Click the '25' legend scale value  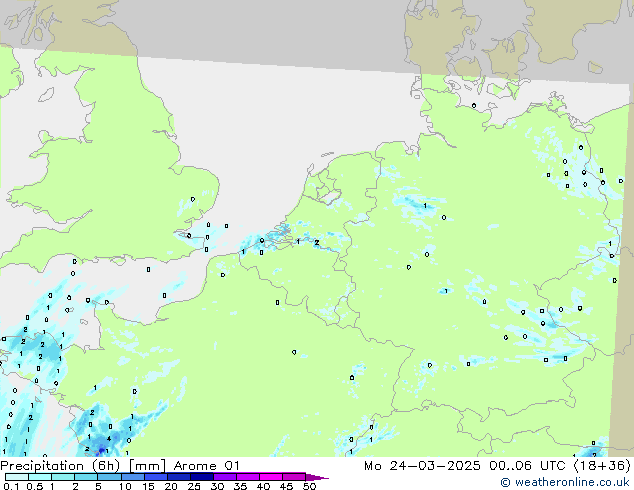click(194, 486)
